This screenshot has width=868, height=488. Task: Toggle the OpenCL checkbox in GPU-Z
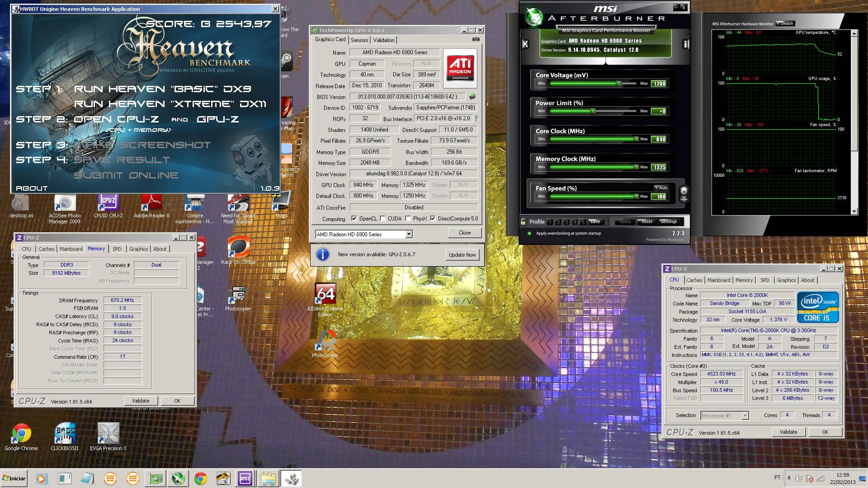click(354, 219)
